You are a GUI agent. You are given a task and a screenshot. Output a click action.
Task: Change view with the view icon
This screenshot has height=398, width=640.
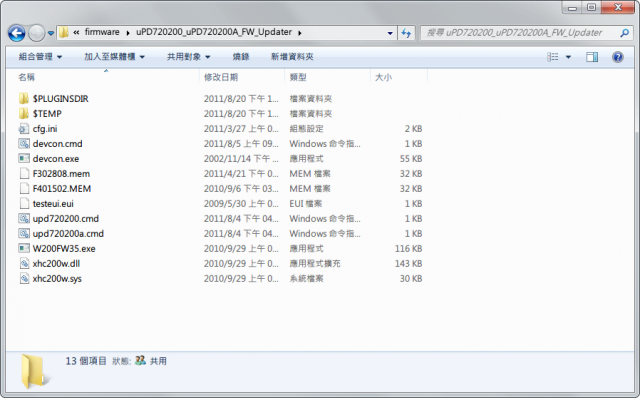click(x=553, y=57)
